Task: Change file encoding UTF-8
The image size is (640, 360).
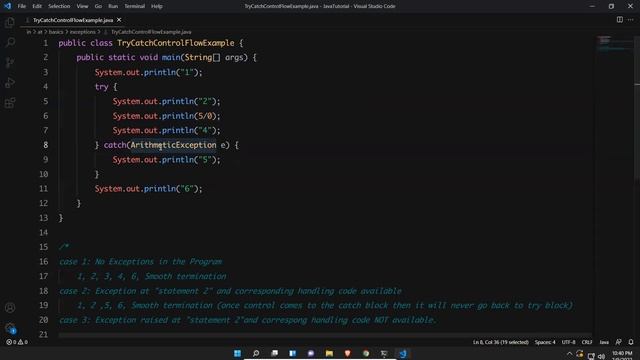Action: click(569, 342)
